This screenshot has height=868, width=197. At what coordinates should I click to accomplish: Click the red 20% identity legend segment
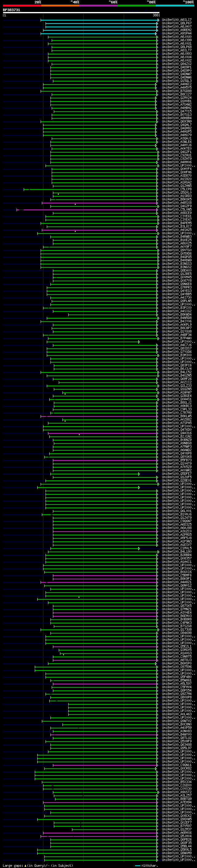pyautogui.click(x=22, y=6)
